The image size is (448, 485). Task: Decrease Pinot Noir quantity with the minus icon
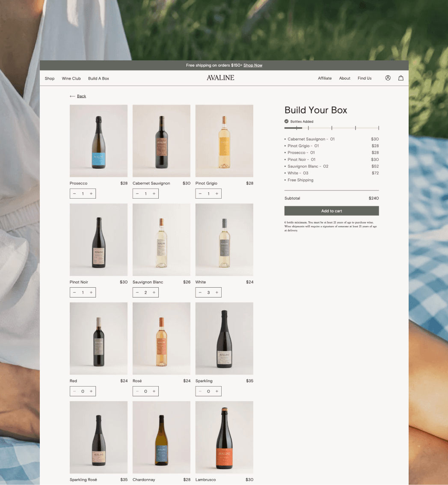click(x=74, y=292)
